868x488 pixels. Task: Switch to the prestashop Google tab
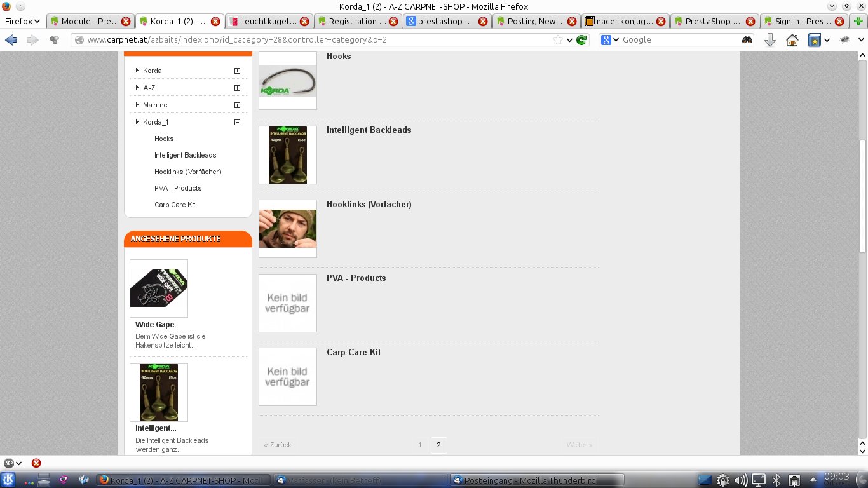pos(446,21)
